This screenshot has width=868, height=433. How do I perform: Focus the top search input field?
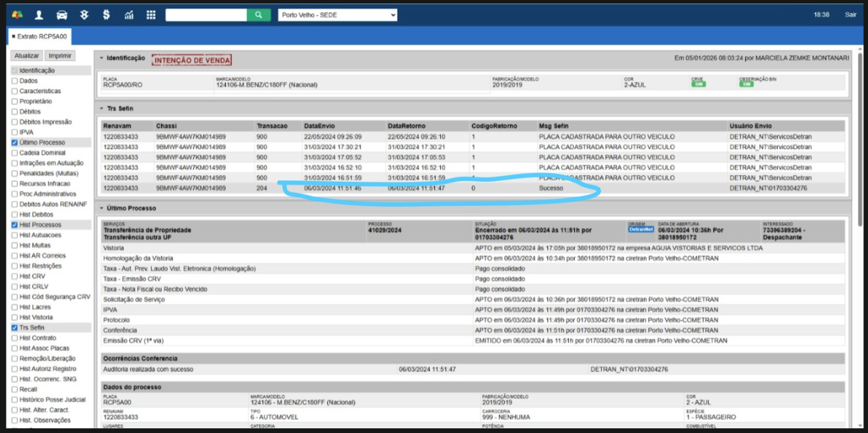click(x=206, y=15)
